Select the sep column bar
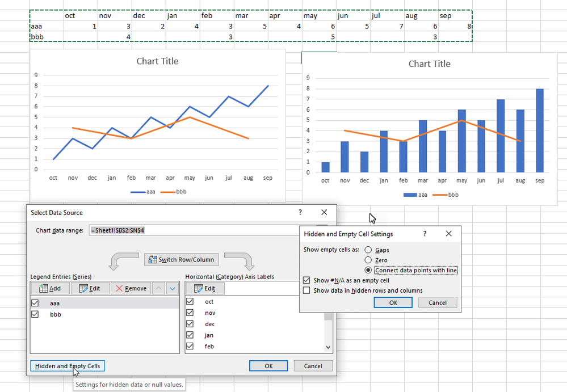The width and height of the screenshot is (567, 392). point(540,130)
